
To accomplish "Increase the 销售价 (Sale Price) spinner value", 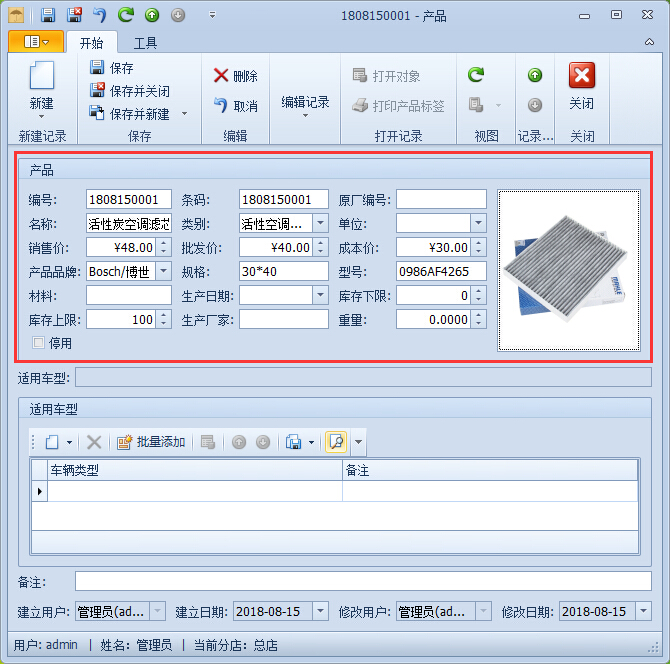I will (x=164, y=243).
